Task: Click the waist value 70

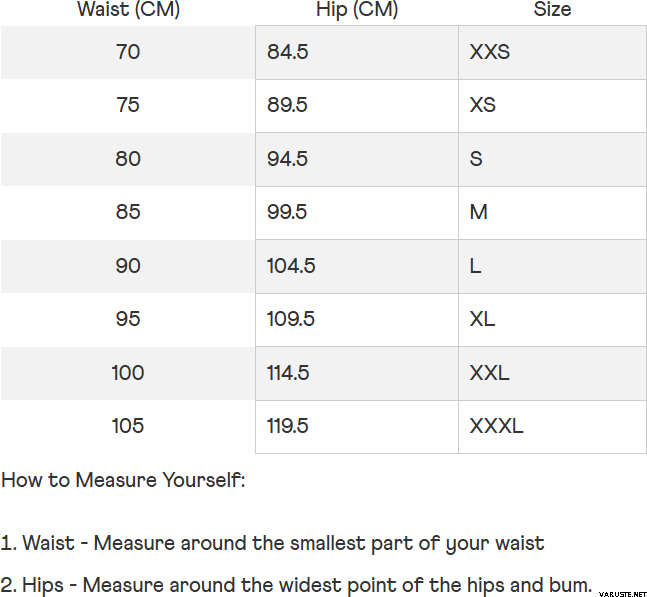Action: tap(128, 52)
